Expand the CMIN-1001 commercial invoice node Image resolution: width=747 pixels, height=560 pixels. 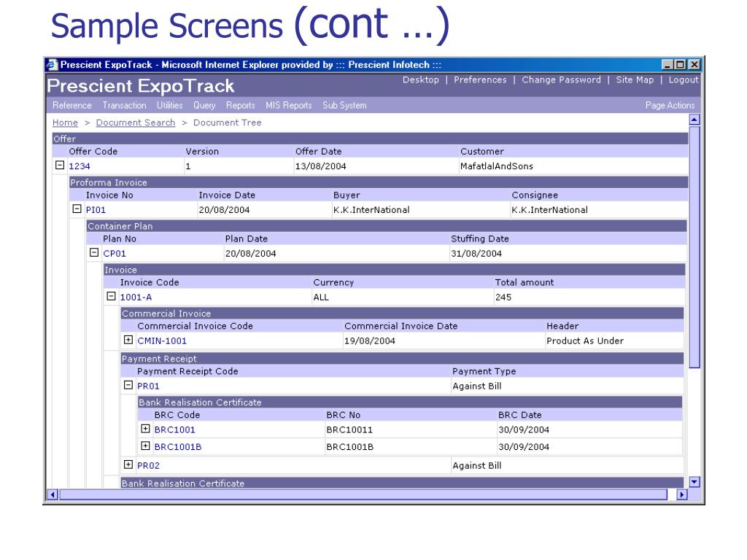[128, 340]
